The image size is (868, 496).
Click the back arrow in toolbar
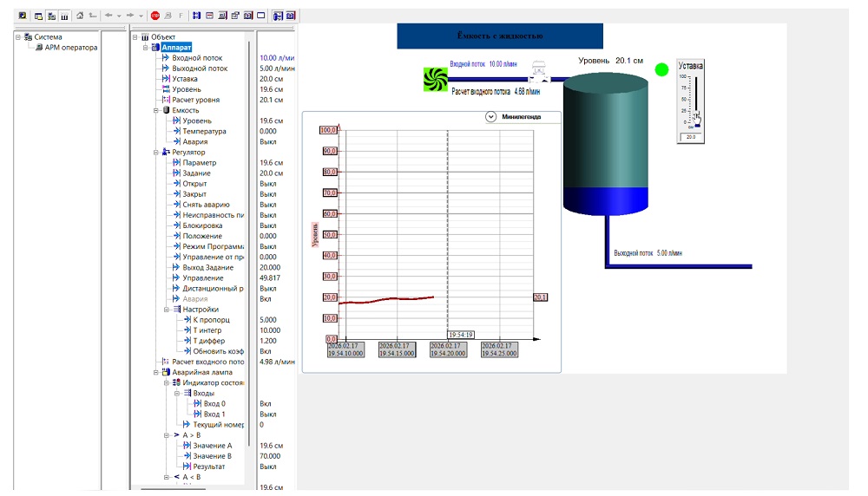point(108,16)
